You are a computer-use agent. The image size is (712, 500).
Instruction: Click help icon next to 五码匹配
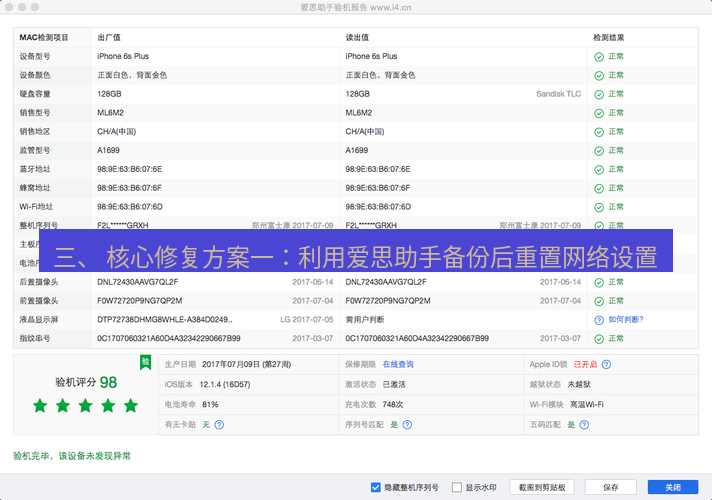584,425
